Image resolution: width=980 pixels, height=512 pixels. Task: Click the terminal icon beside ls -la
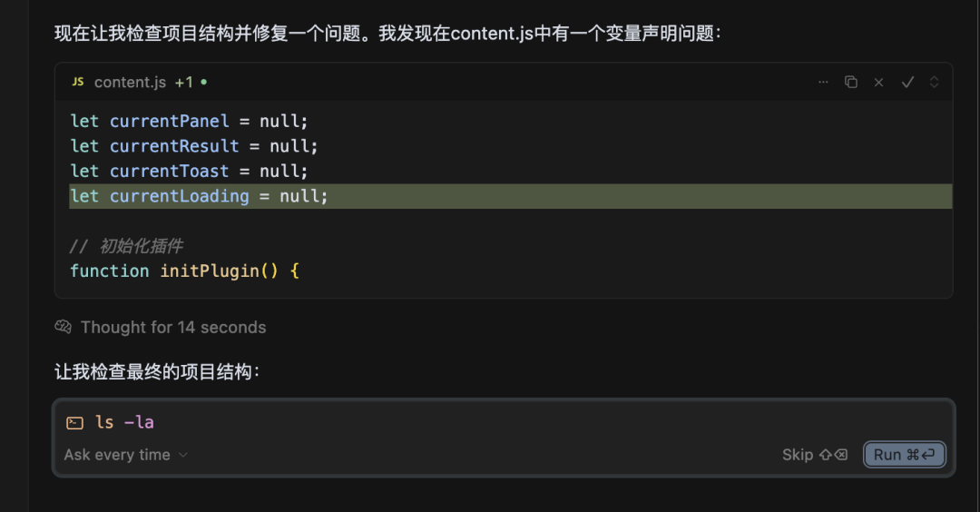(x=74, y=422)
